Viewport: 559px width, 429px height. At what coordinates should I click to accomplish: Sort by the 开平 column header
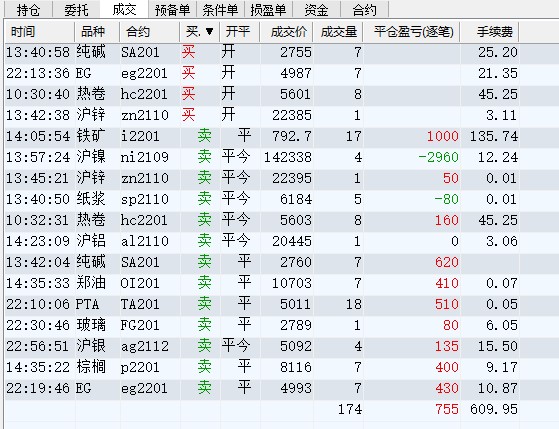[x=240, y=32]
